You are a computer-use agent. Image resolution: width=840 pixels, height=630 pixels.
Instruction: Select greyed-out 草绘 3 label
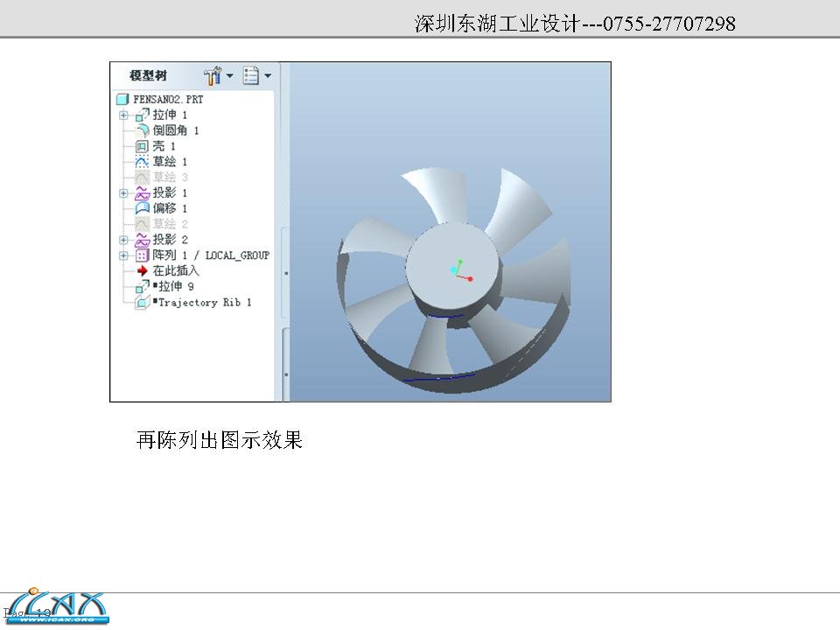pos(170,178)
